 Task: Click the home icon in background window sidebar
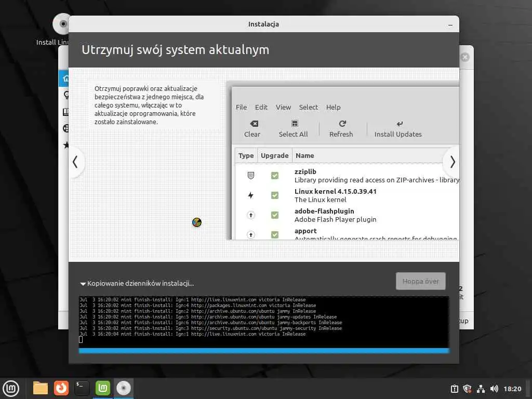tap(66, 78)
